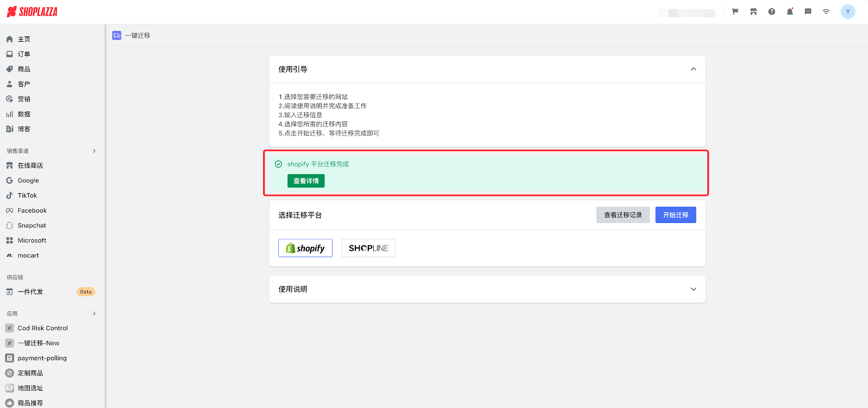Select the Shopify migration platform
Viewport: 868px width, 408px height.
[305, 248]
